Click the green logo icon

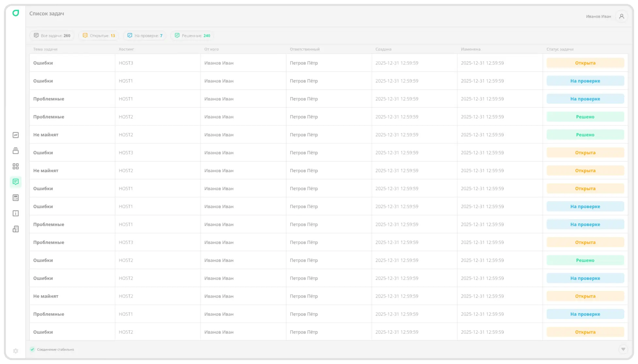(16, 13)
